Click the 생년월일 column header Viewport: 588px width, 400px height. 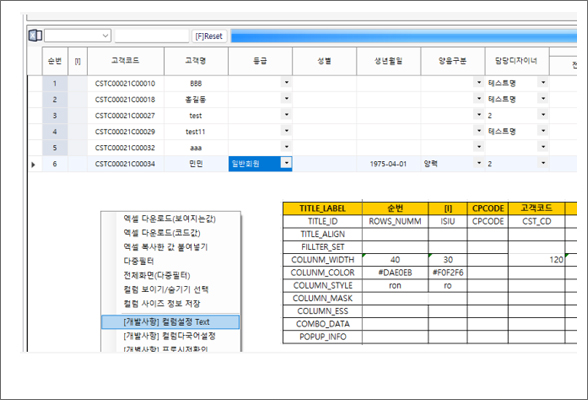(x=388, y=61)
